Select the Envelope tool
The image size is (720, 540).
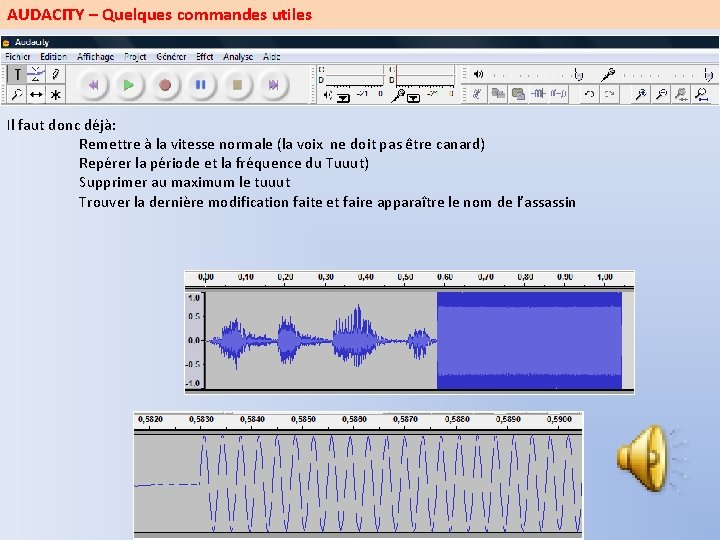click(x=36, y=74)
